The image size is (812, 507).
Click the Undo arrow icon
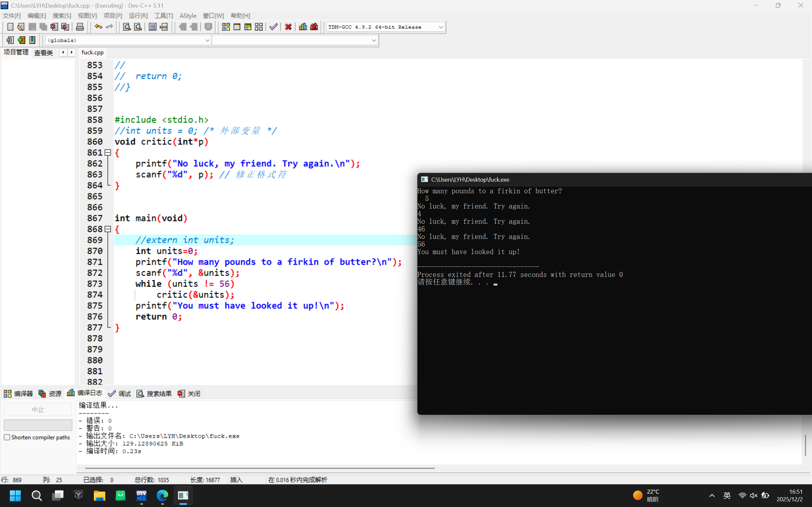pos(98,27)
